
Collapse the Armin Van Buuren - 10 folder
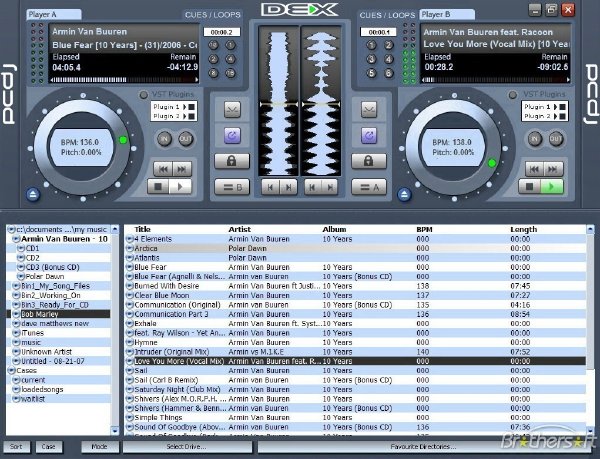(16, 239)
